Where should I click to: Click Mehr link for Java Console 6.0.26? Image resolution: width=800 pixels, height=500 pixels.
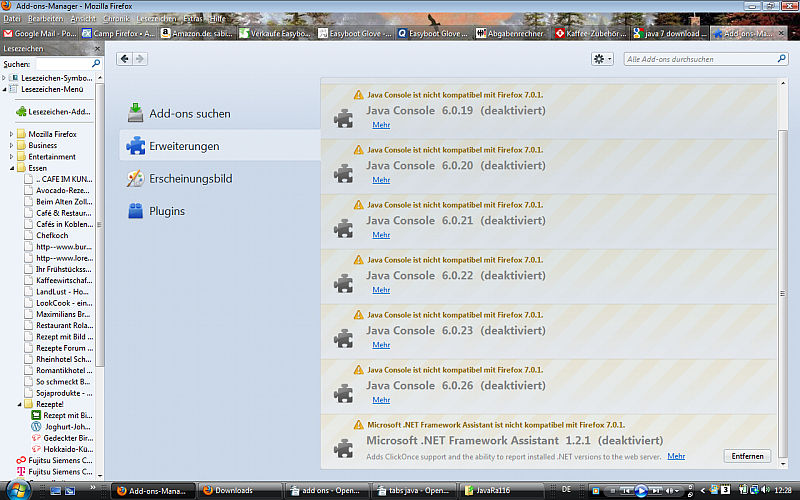381,400
